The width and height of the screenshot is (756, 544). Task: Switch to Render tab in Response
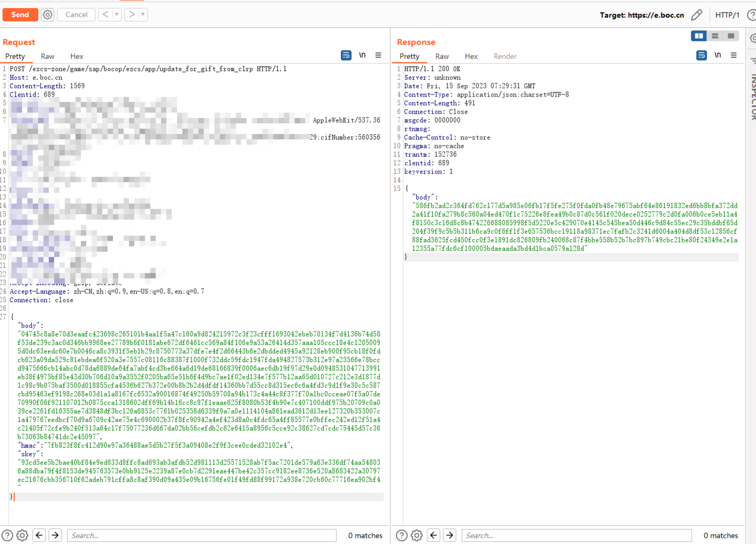click(x=505, y=56)
